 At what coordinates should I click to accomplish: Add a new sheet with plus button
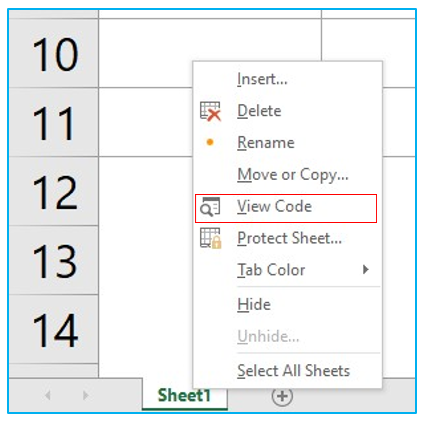coord(282,396)
